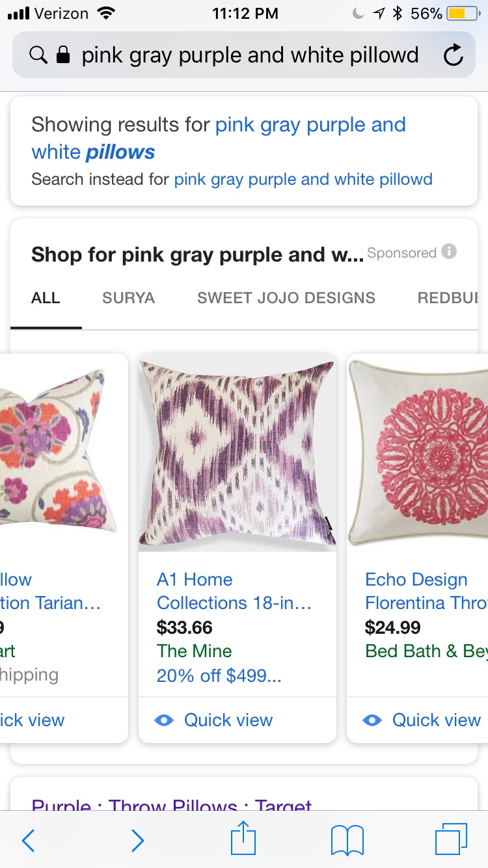This screenshot has height=868, width=488.
Task: Select the SWEET JOJO DESIGNS tab
Action: pos(286,298)
